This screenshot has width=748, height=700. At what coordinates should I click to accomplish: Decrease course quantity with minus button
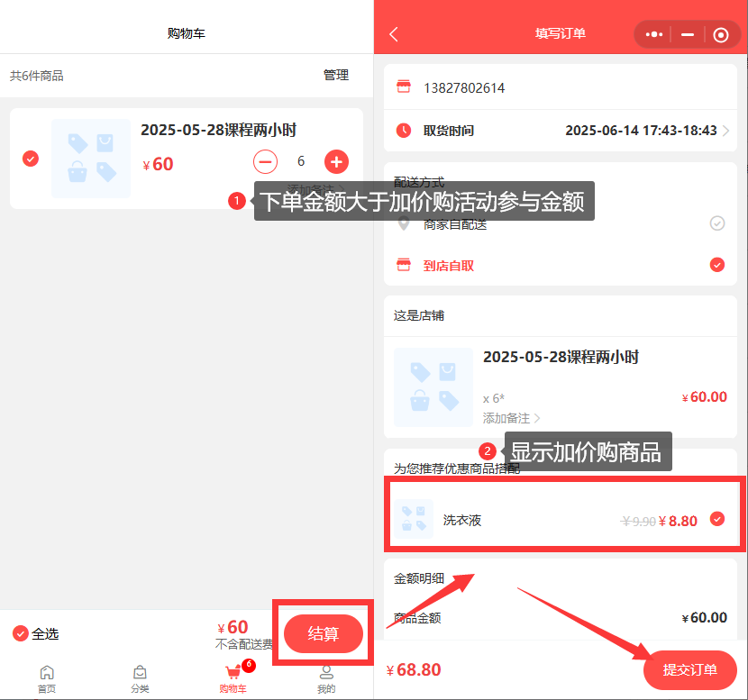click(265, 162)
